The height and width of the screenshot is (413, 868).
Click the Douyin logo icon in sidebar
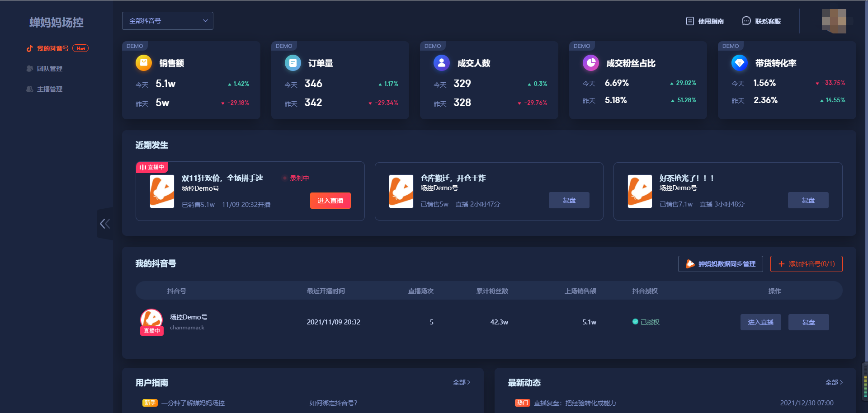pos(30,48)
